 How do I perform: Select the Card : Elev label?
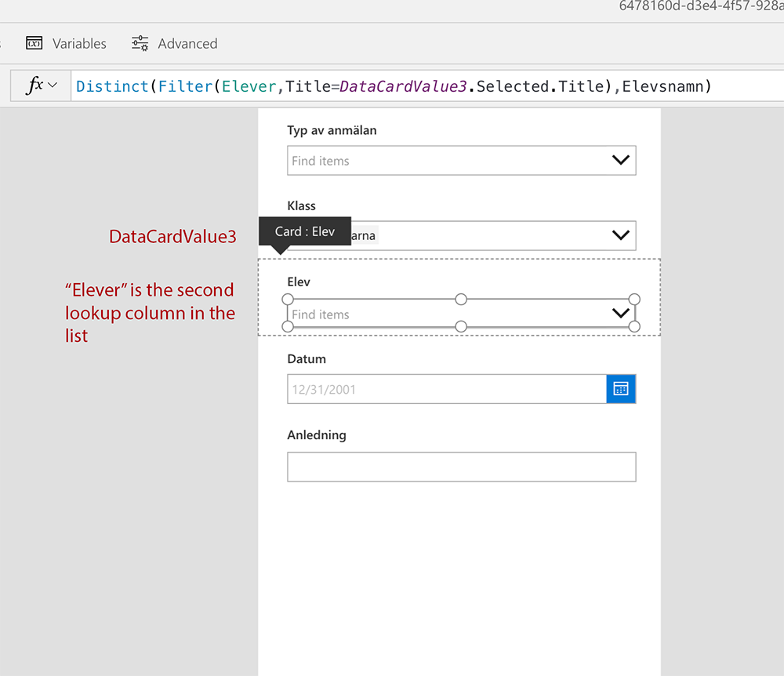pyautogui.click(x=305, y=231)
